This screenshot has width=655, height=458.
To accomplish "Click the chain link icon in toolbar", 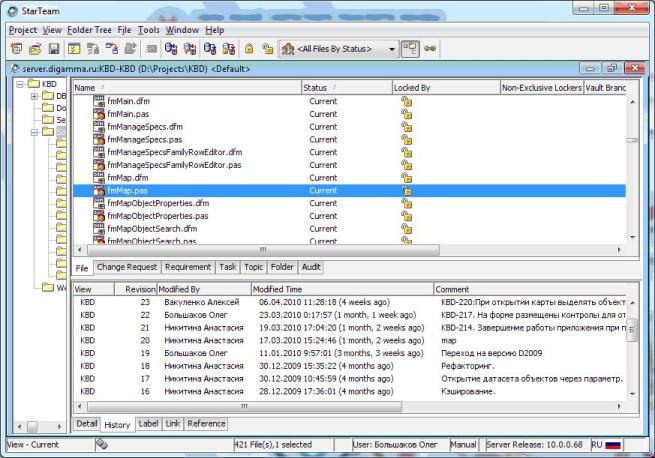I will (x=430, y=48).
